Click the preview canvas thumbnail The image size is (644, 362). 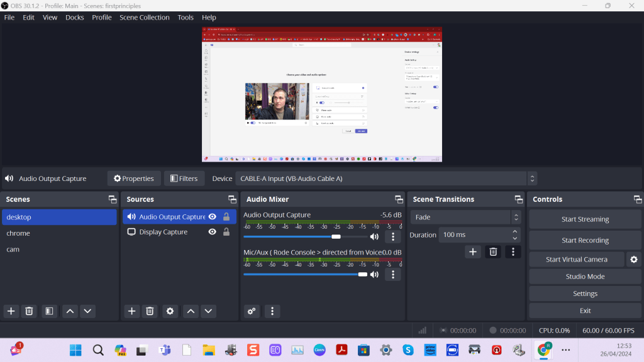pos(322,94)
